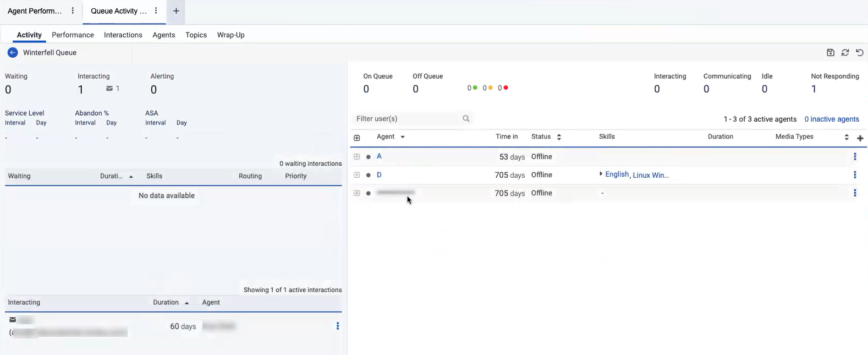Open options menu for agent D row
Image resolution: width=868 pixels, height=355 pixels.
point(854,175)
